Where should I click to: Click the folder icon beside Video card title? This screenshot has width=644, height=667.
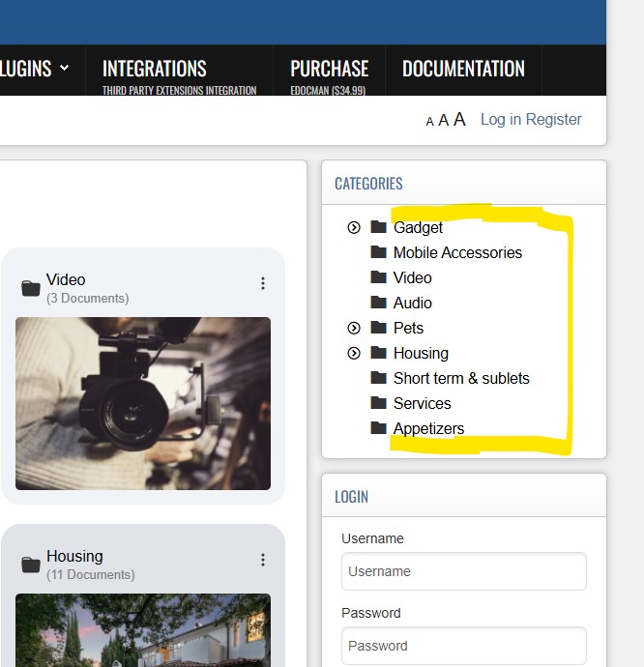click(x=31, y=288)
